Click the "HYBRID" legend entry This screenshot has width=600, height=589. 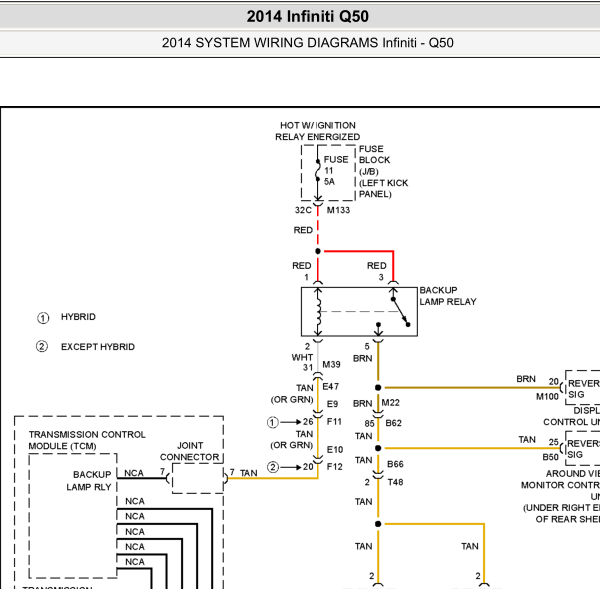coord(78,317)
